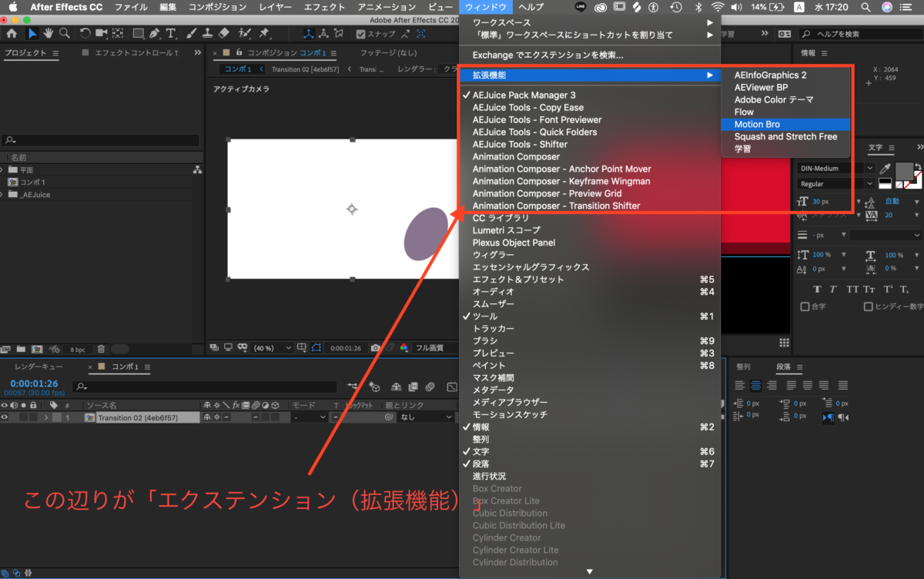924x579 pixels.
Task: Select the Brush tool
Action: (192, 34)
